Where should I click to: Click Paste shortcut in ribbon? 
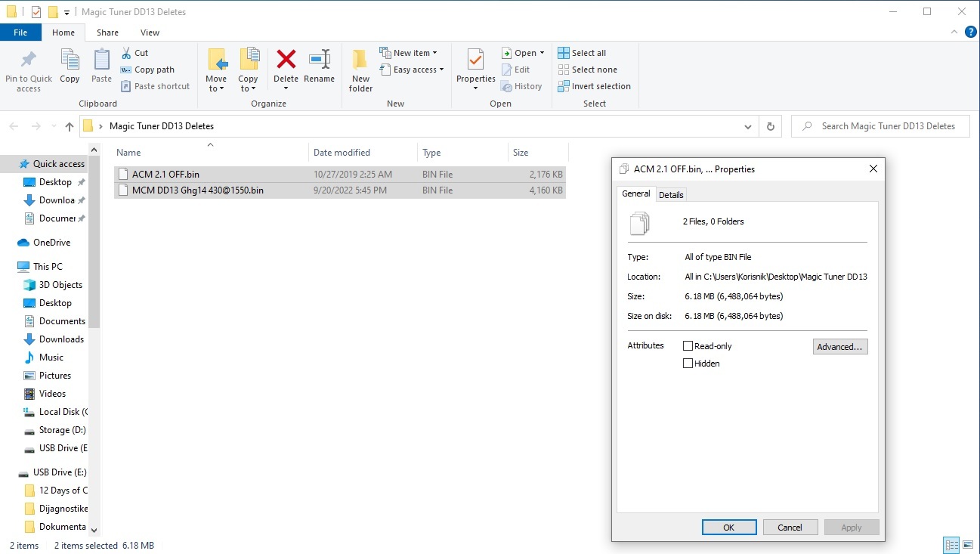[x=155, y=86]
